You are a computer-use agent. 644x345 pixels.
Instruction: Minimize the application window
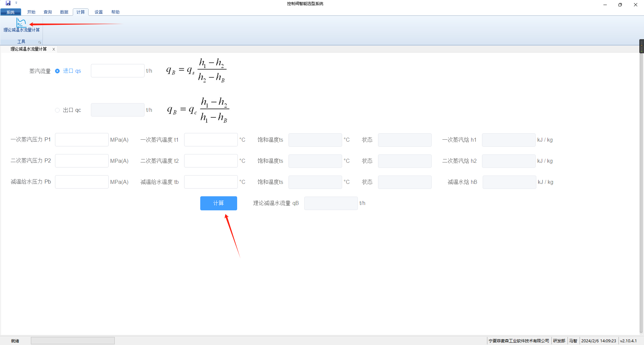[x=605, y=5]
